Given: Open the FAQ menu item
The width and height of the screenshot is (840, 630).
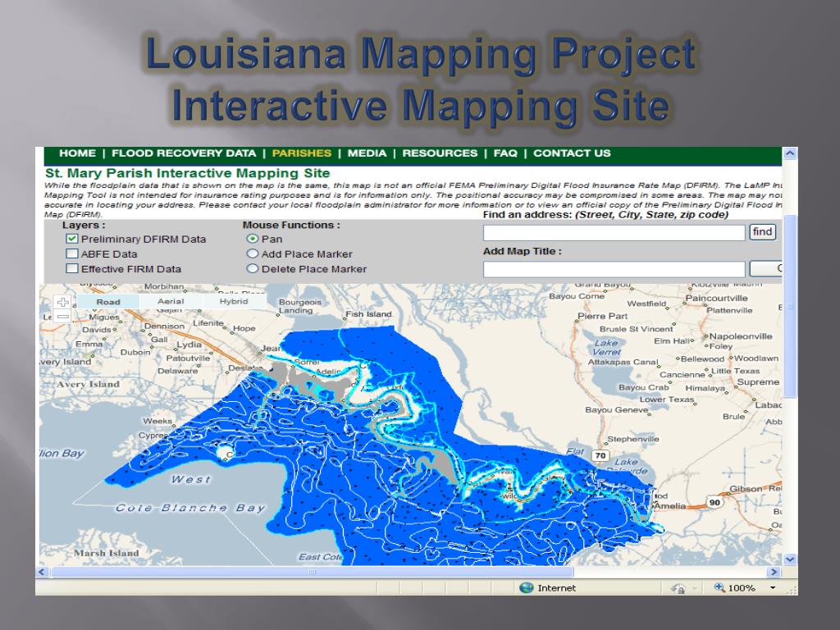Looking at the screenshot, I should pos(505,153).
